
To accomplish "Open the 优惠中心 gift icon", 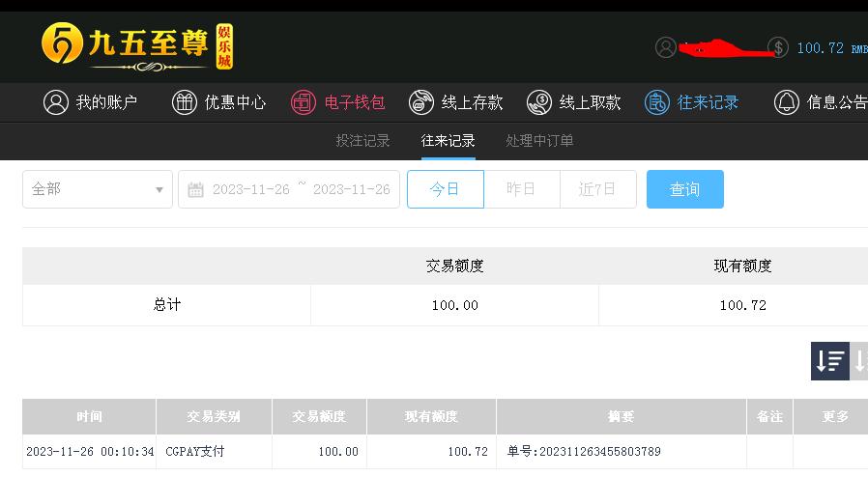I will click(x=185, y=102).
